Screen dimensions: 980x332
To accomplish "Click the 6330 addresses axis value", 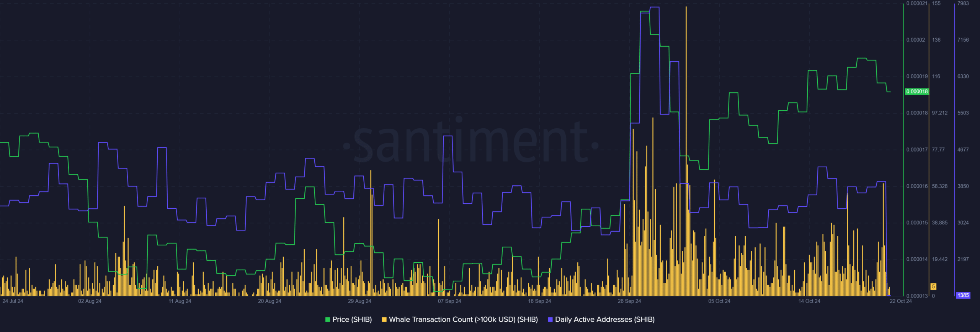I will click(x=963, y=77).
